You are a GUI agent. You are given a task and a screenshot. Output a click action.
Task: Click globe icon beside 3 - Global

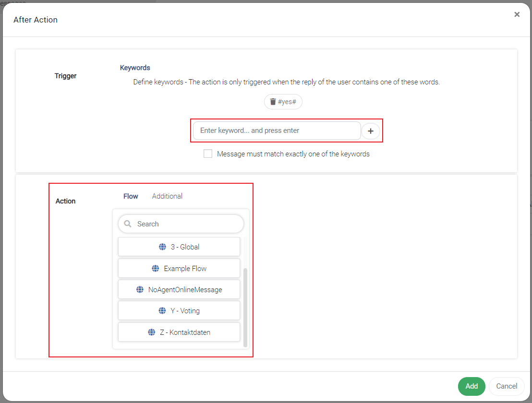pyautogui.click(x=162, y=247)
